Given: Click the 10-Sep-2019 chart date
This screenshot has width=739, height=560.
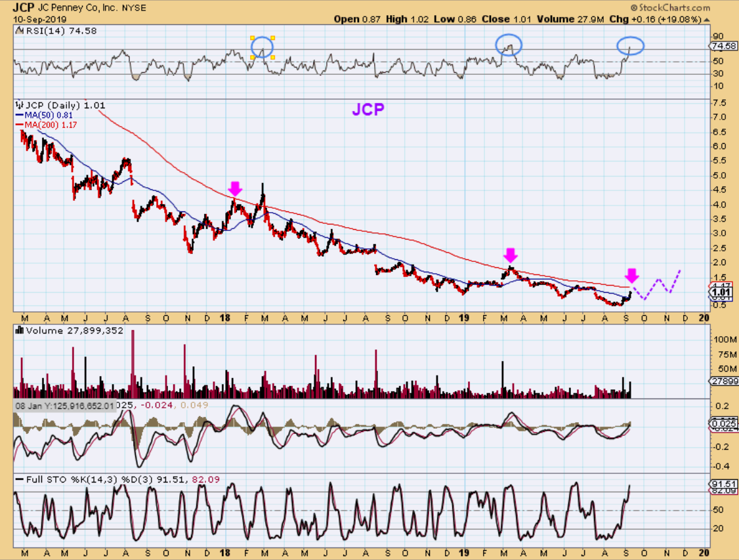Looking at the screenshot, I should [39, 19].
